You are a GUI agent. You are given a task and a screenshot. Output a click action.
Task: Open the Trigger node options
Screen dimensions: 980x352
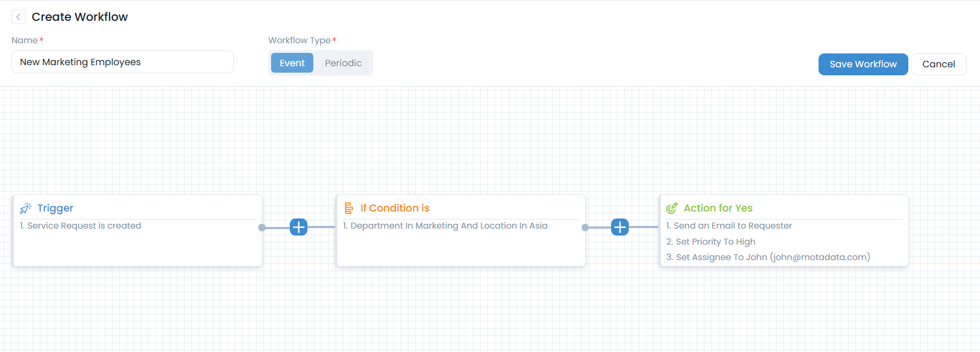coord(138,230)
